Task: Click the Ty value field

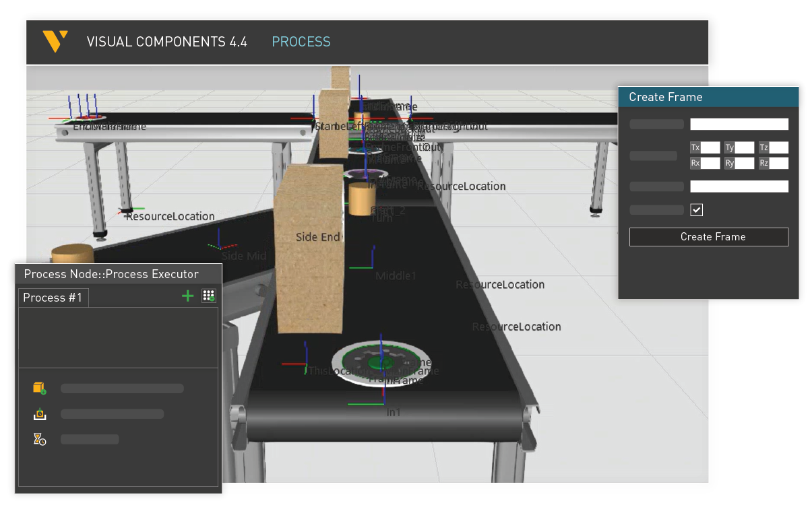Action: (745, 147)
